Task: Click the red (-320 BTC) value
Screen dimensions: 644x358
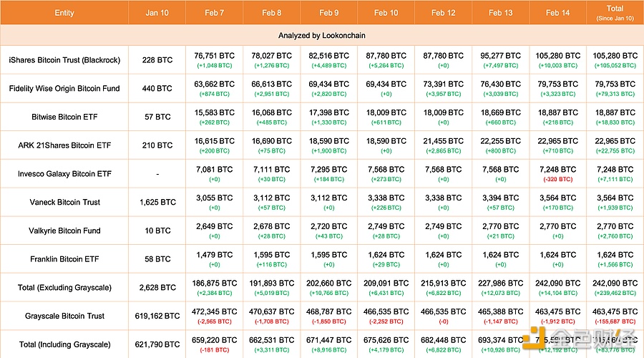Action: pyautogui.click(x=557, y=179)
